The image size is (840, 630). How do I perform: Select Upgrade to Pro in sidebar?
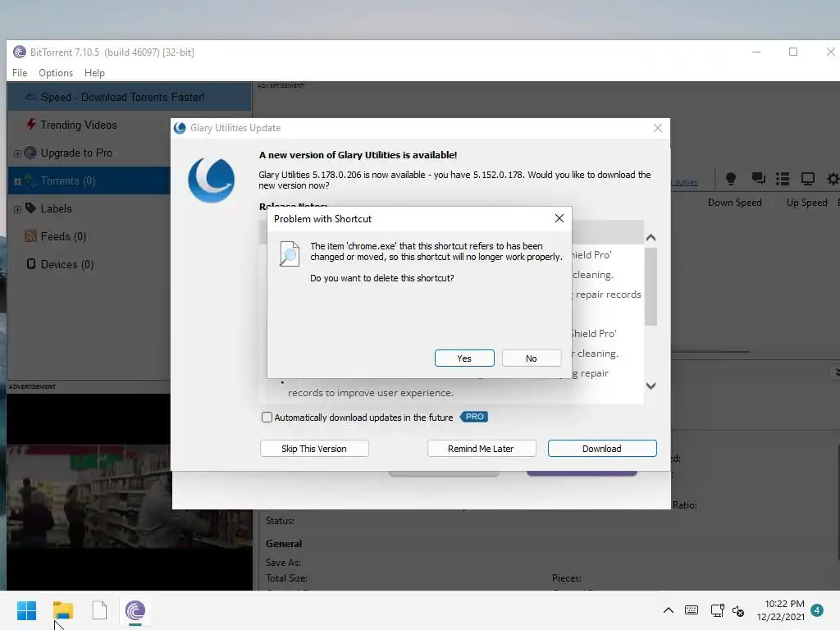[76, 153]
